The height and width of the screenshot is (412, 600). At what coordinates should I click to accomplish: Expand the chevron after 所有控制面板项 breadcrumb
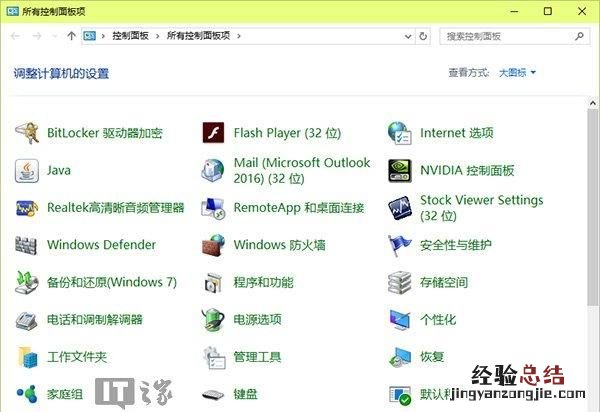(239, 36)
